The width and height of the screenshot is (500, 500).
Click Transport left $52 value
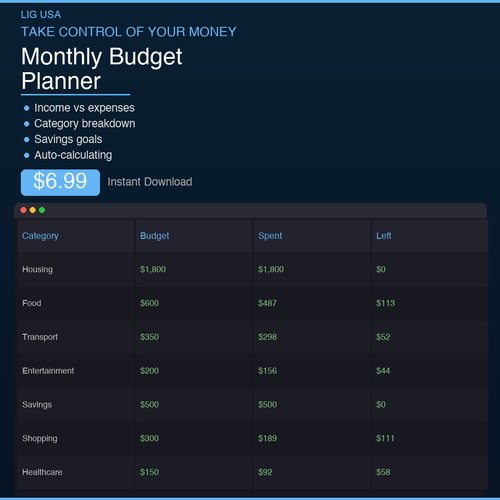383,337
